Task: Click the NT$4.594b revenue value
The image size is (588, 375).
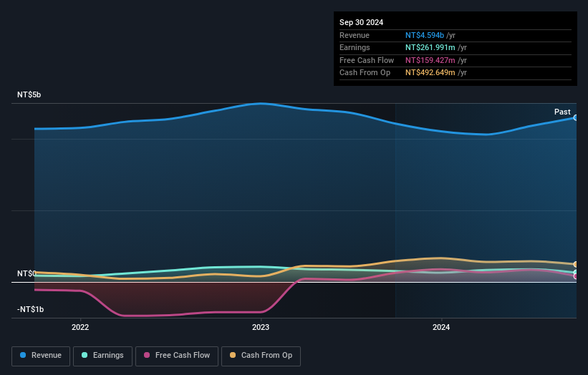Action: point(425,35)
